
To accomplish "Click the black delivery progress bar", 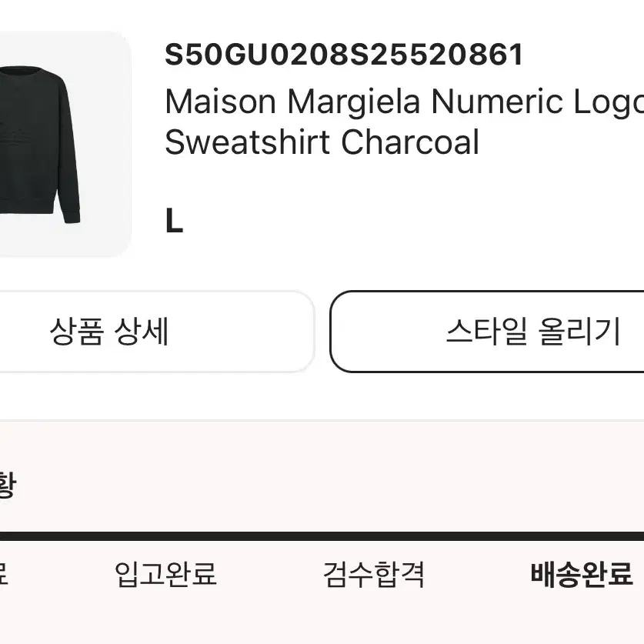I will pos(322,536).
